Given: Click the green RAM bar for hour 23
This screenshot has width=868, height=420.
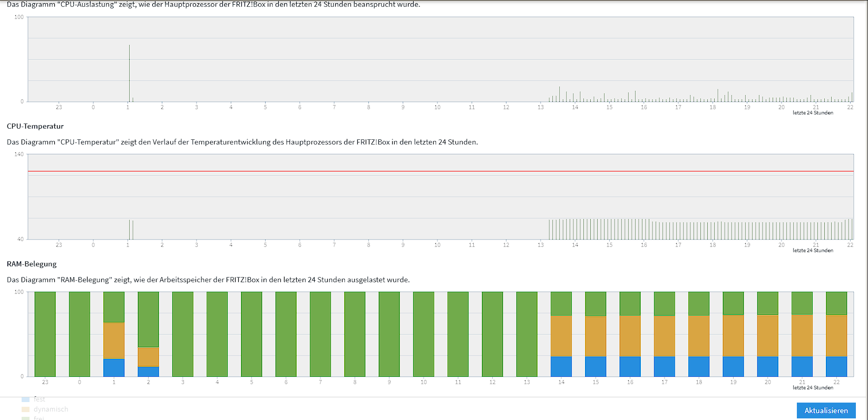Looking at the screenshot, I should tap(45, 334).
